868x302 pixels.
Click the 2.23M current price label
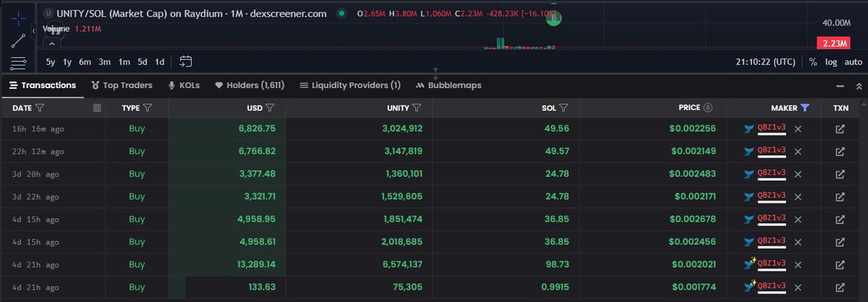[834, 43]
